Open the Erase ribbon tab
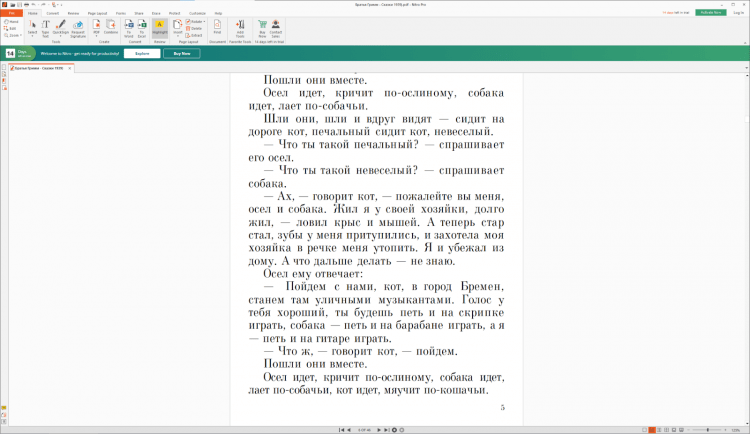 [x=156, y=13]
